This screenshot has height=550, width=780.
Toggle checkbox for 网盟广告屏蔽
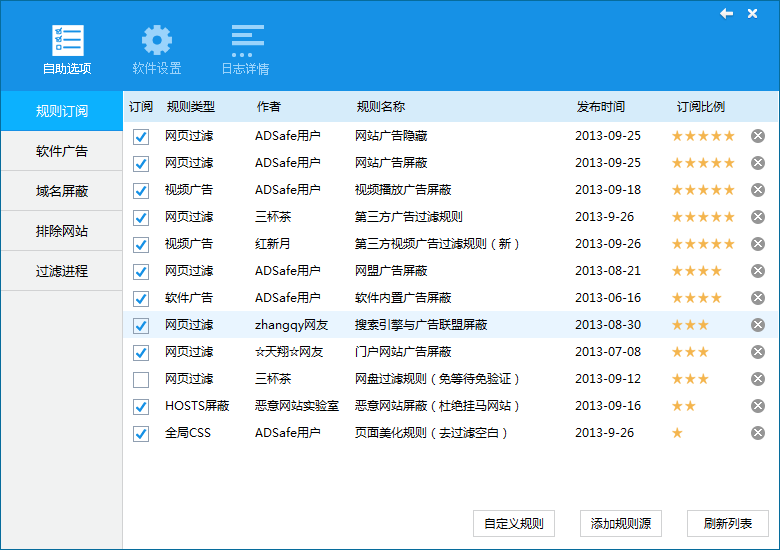(x=141, y=272)
